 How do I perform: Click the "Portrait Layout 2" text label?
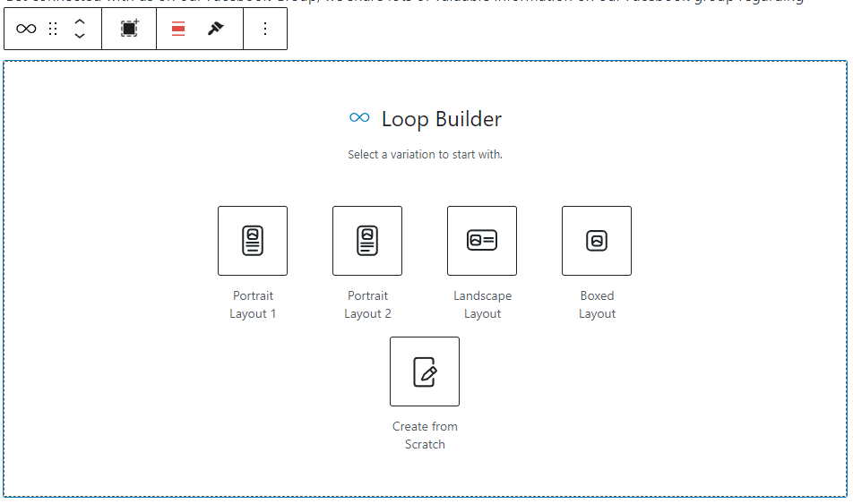pyautogui.click(x=367, y=304)
